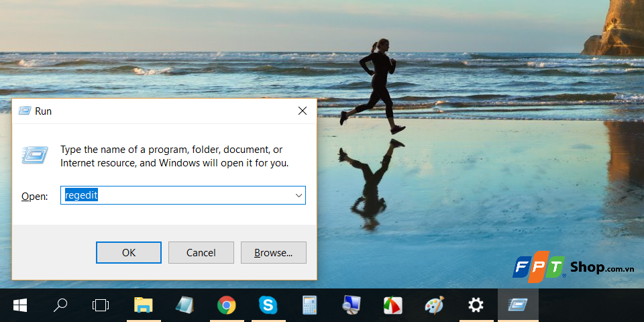The width and height of the screenshot is (644, 322).
Task: Open Settings gear icon in taskbar
Action: [x=476, y=306]
